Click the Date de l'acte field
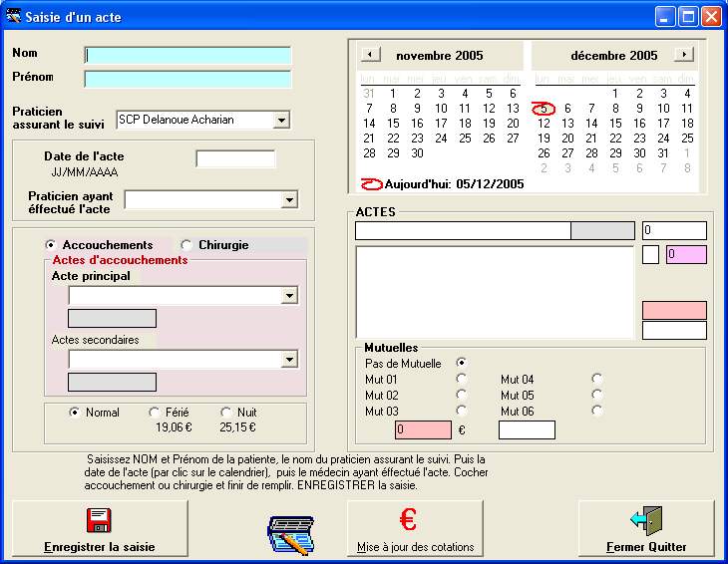This screenshot has width=728, height=564. 235,158
